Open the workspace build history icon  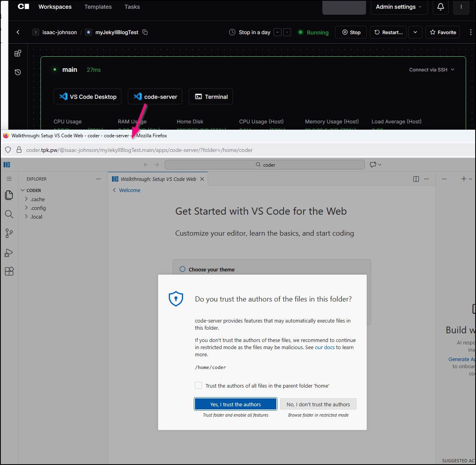coord(18,72)
